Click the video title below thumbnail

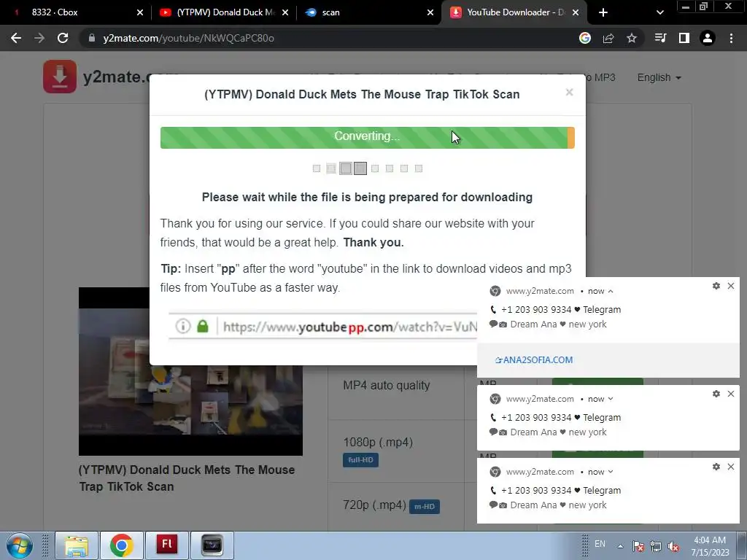coord(187,478)
